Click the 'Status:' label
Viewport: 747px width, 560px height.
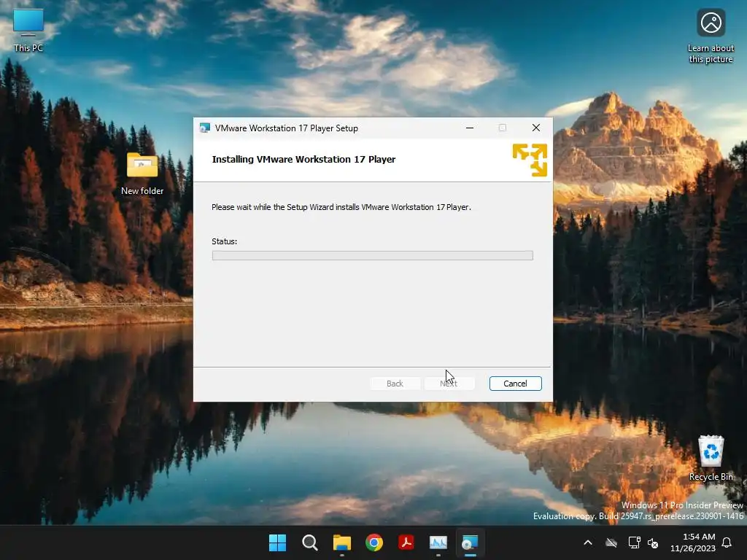pyautogui.click(x=225, y=241)
